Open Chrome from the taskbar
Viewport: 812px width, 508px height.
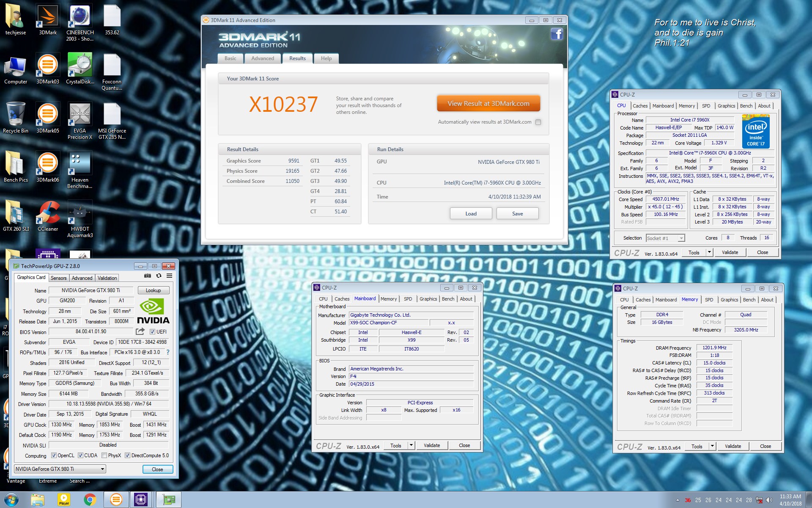pyautogui.click(x=90, y=500)
